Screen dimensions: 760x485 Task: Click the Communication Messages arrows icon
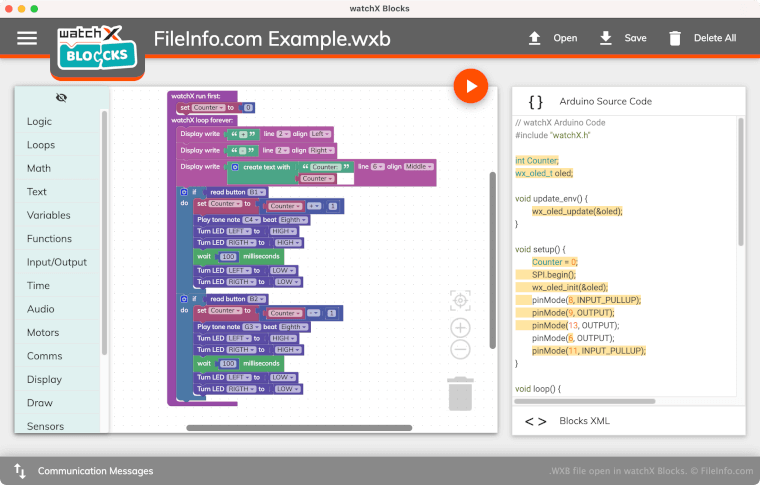(20, 470)
